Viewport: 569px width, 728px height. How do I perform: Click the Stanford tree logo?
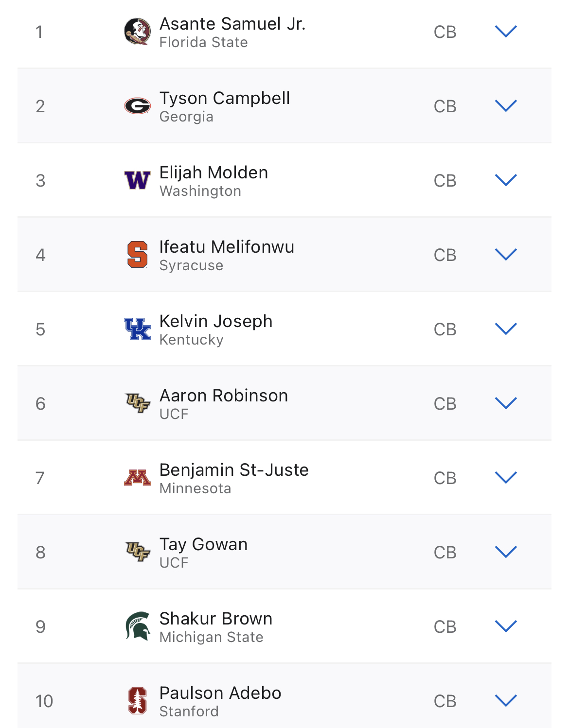(x=137, y=700)
